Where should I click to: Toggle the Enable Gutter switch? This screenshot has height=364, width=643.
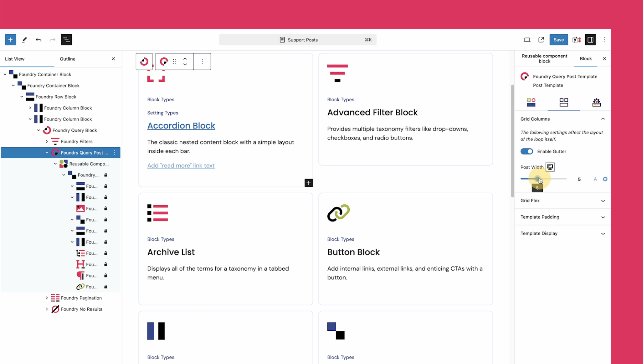pyautogui.click(x=527, y=151)
